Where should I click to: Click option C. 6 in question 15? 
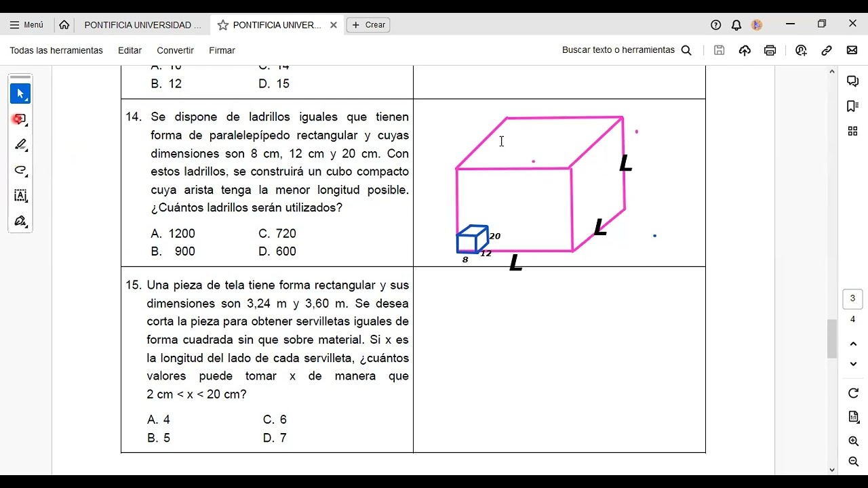point(275,420)
